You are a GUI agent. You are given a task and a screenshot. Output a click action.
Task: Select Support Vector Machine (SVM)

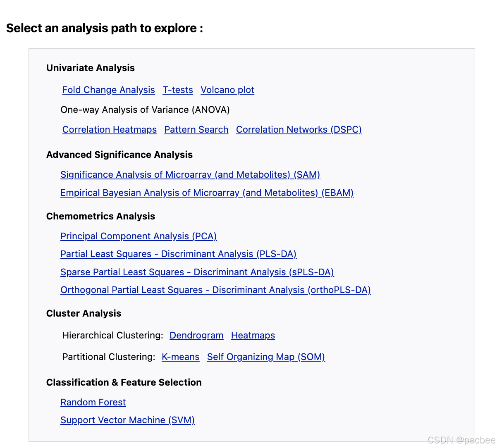[x=127, y=420]
